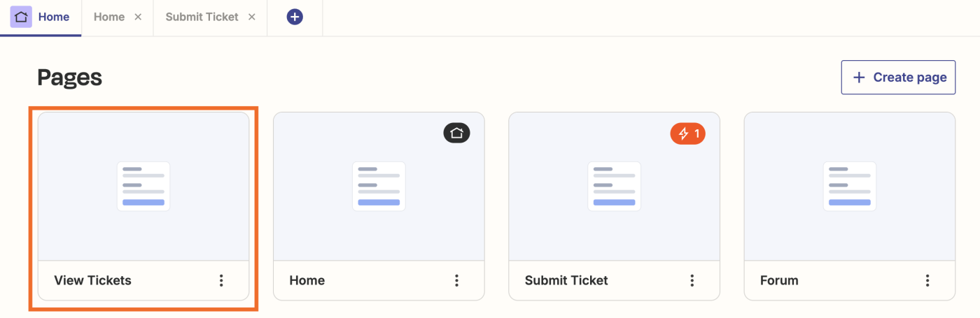Select the first Home tab label
Viewport: 980px width, 318px height.
[54, 17]
